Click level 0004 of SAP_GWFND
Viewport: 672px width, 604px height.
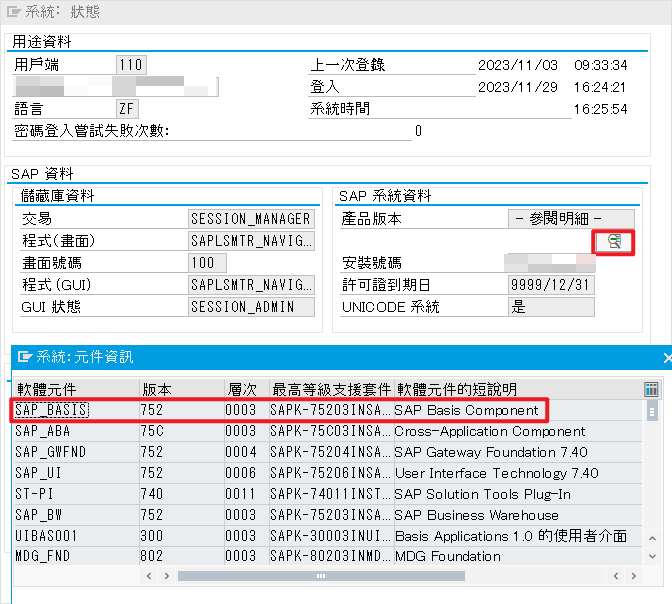click(247, 452)
